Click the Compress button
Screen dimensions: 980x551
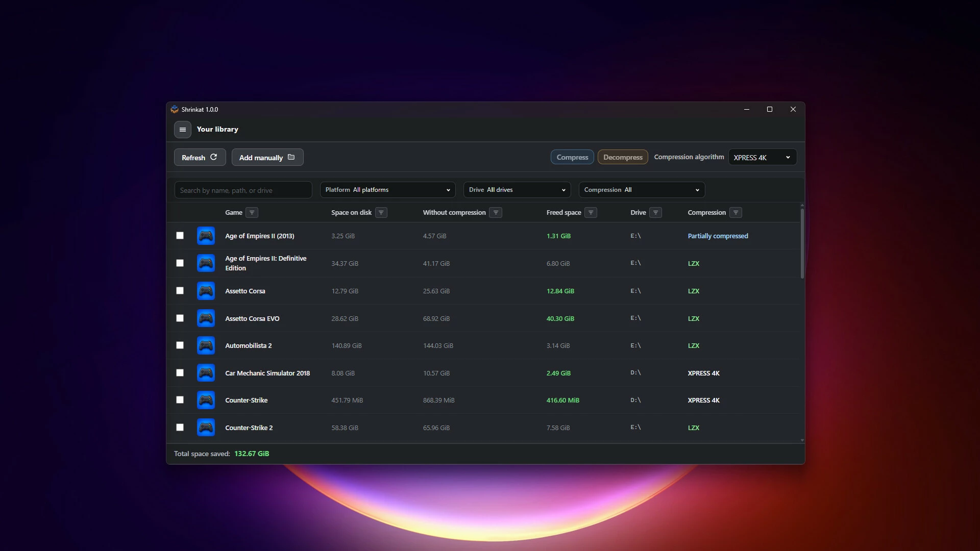572,157
